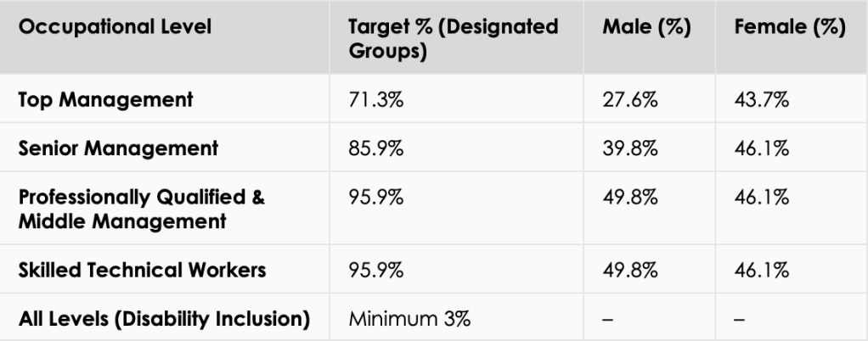Select the Target % (Designated Groups) header
This screenshot has height=341, width=868.
coord(453,39)
